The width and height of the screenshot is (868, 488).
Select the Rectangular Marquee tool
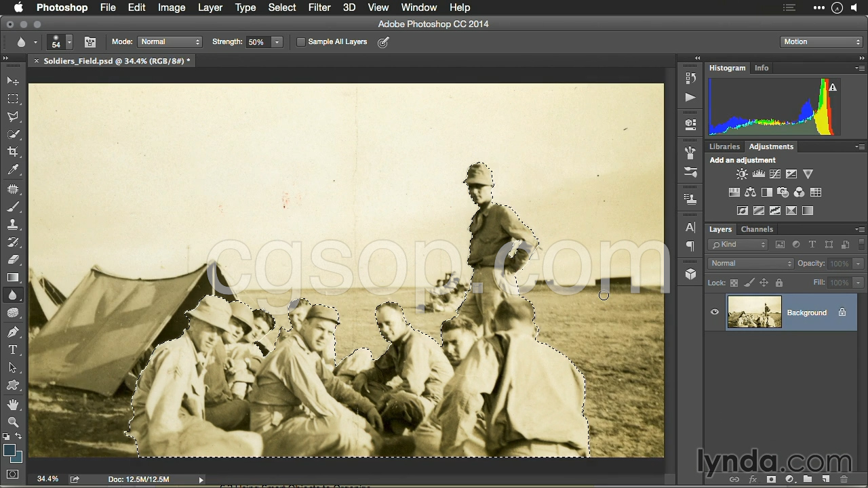click(x=13, y=99)
